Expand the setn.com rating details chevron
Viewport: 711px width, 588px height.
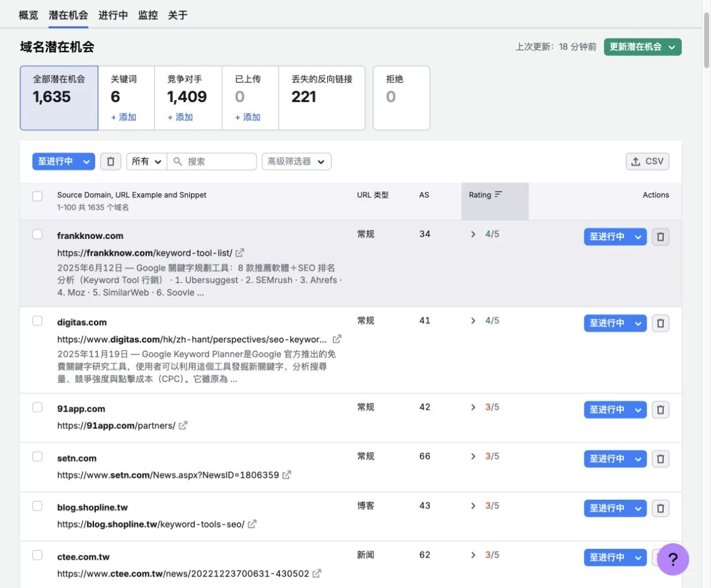pyautogui.click(x=473, y=456)
